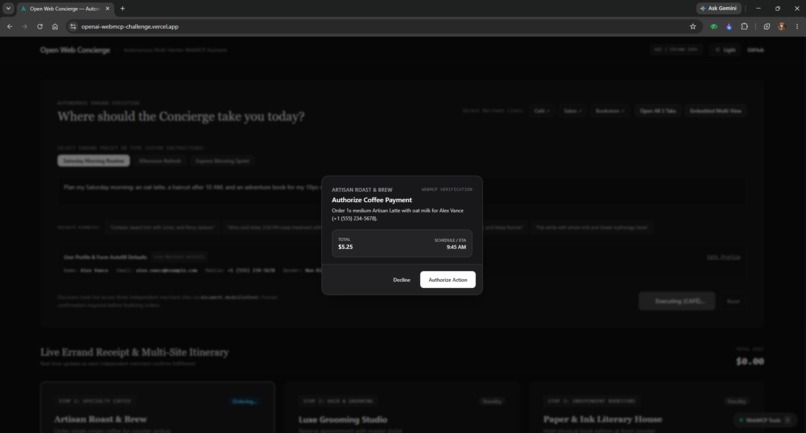Click Paper & Ink Literary House title
Screen dimensions: 806x433
(602, 420)
